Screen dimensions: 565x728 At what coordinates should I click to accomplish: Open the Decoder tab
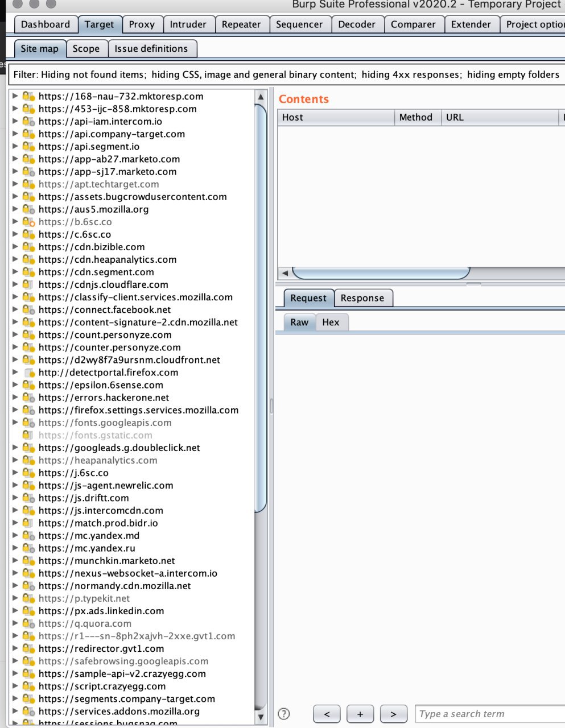(x=357, y=24)
